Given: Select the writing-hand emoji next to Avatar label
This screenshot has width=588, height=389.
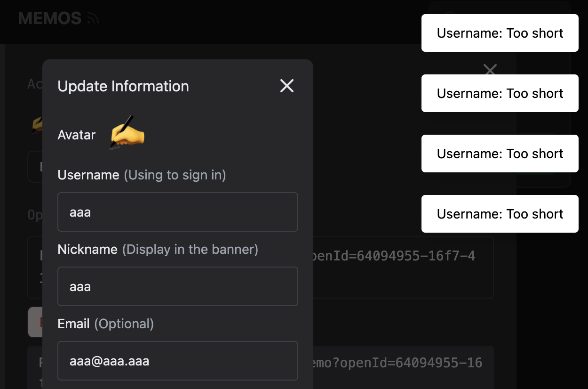Looking at the screenshot, I should (x=126, y=133).
